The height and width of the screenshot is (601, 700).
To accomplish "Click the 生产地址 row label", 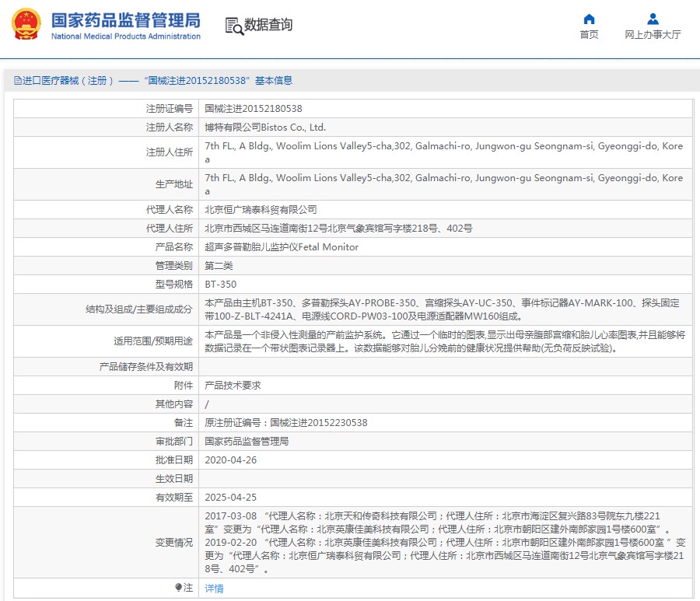I will click(x=174, y=184).
